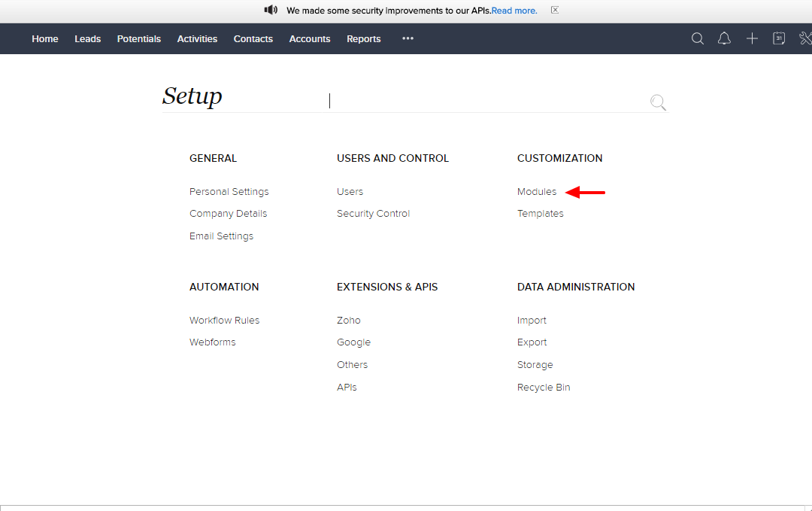This screenshot has height=511, width=812.
Task: Click the Read more link in banner
Action: point(514,11)
